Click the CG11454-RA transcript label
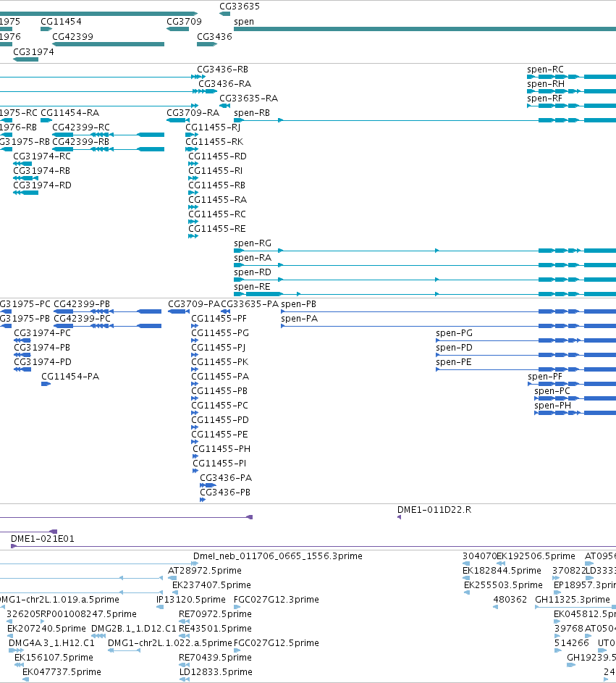Viewport: 616px width, 683px height. tap(70, 113)
